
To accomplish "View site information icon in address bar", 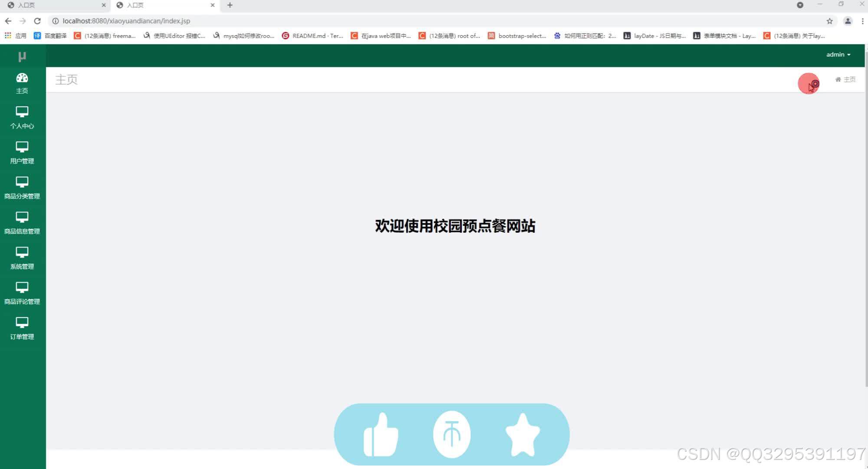I will 55,21.
